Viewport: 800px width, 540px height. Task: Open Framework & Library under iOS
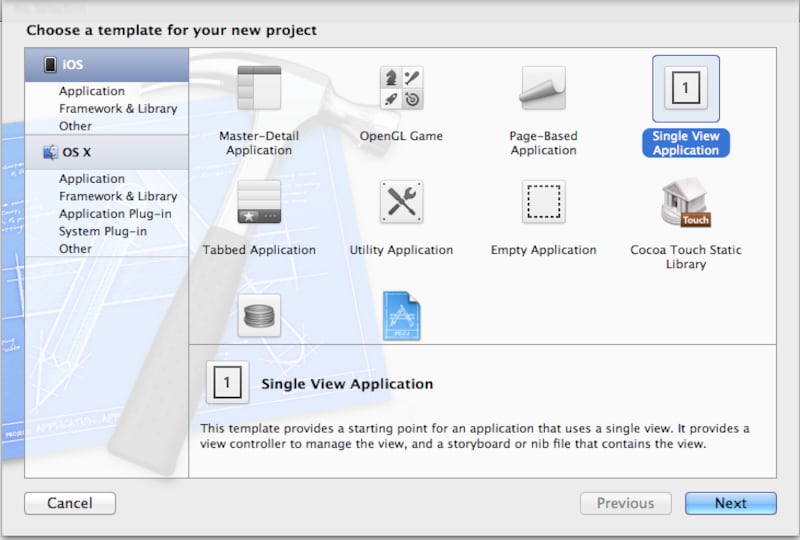click(x=118, y=108)
